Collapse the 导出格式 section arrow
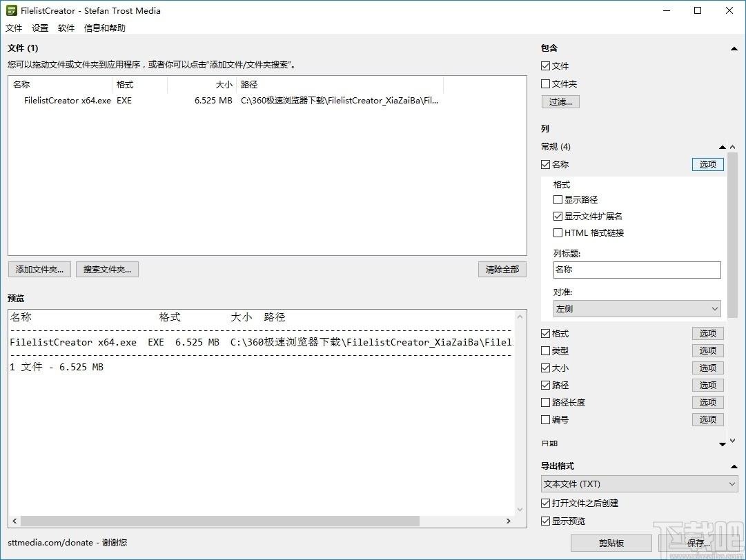 [734, 467]
